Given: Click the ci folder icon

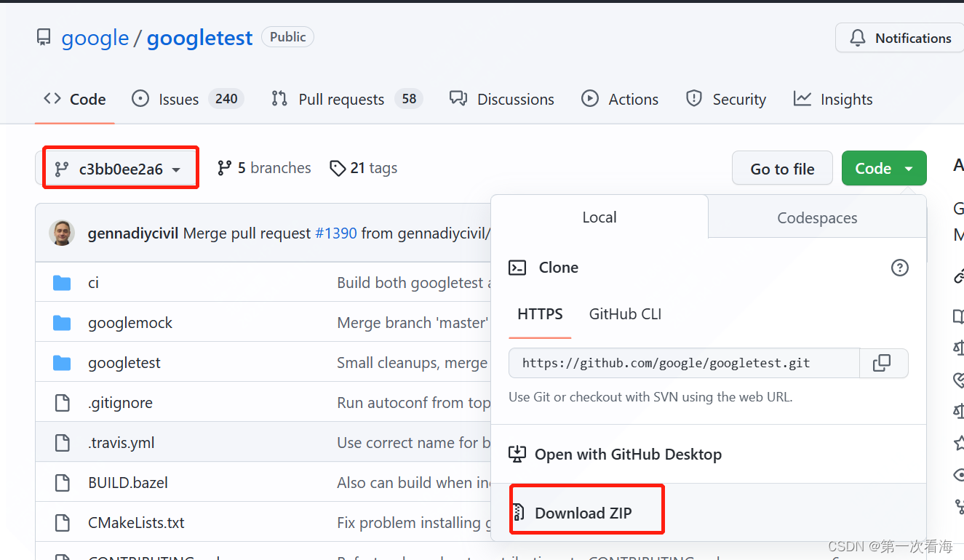Looking at the screenshot, I should tap(63, 282).
